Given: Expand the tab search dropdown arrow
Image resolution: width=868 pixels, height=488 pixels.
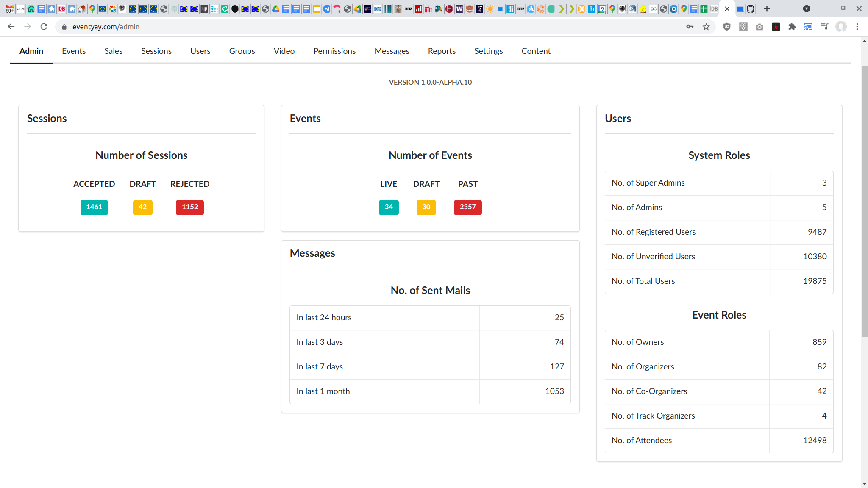Looking at the screenshot, I should pos(806,9).
